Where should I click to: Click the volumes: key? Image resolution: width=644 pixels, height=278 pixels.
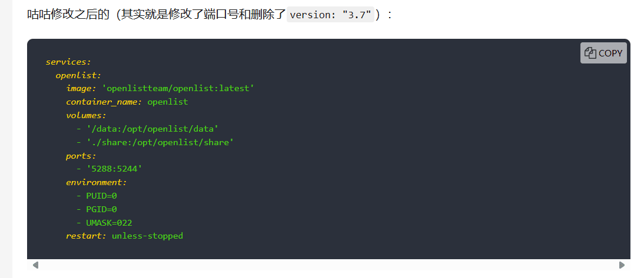(x=87, y=115)
